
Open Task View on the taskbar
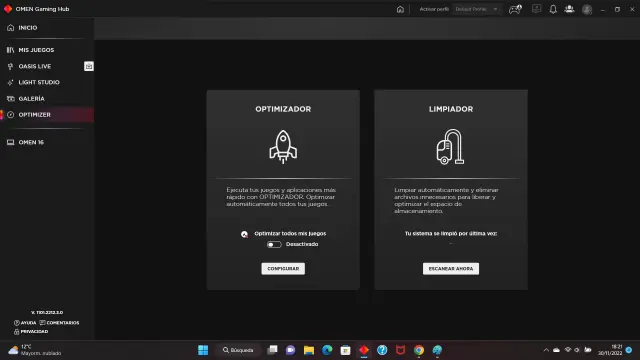[272, 350]
